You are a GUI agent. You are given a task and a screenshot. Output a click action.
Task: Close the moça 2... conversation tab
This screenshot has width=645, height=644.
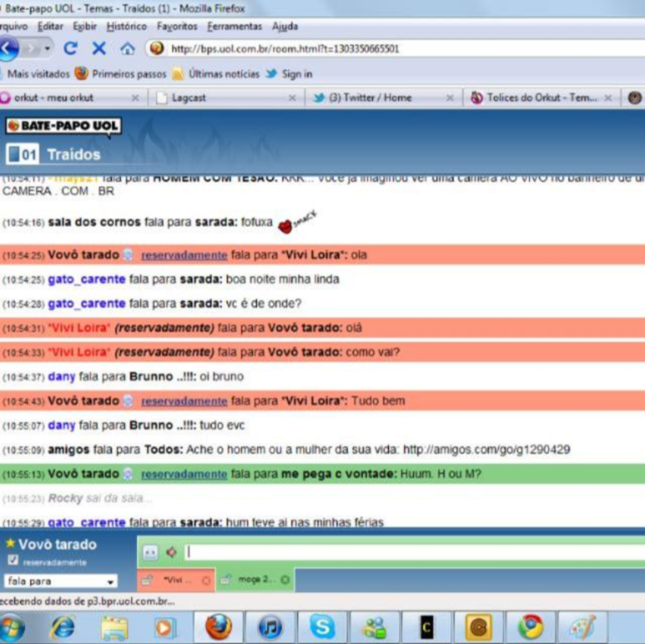tap(285, 580)
